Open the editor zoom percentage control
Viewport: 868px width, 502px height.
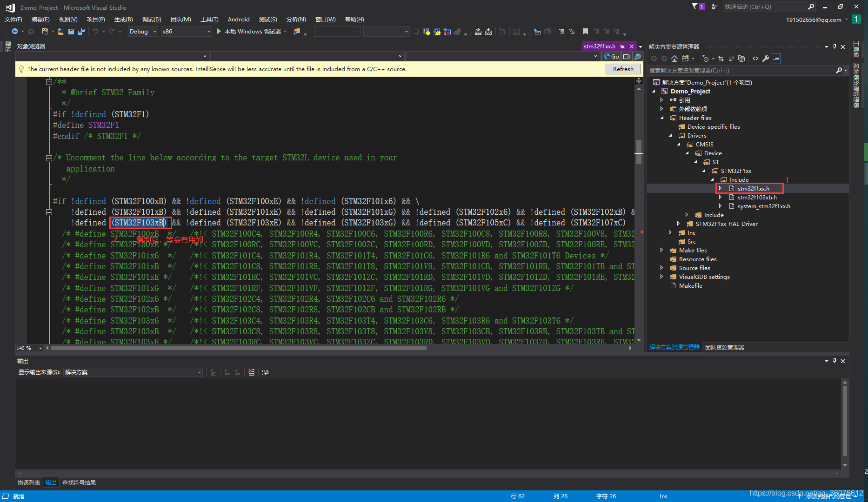[x=28, y=348]
